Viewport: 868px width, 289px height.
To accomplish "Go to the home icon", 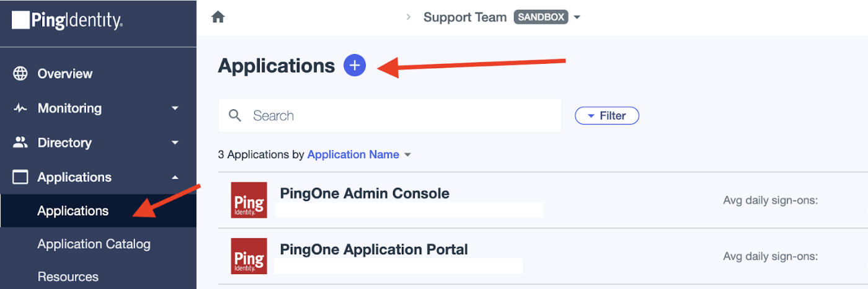I will [x=218, y=17].
